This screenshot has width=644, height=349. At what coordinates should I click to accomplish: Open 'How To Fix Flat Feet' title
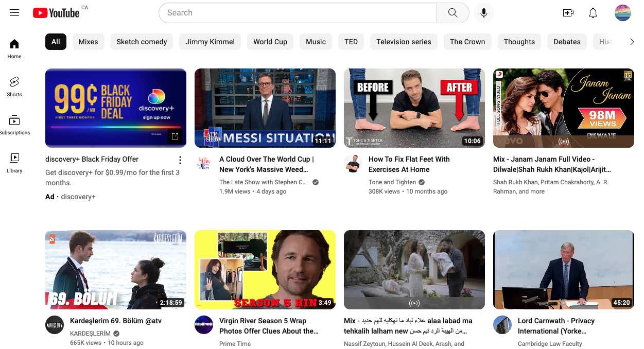409,164
